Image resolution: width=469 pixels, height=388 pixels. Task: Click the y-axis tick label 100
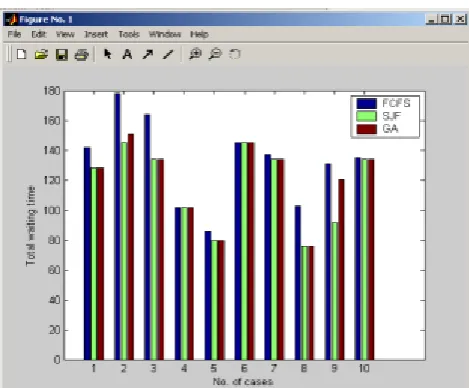[52, 211]
